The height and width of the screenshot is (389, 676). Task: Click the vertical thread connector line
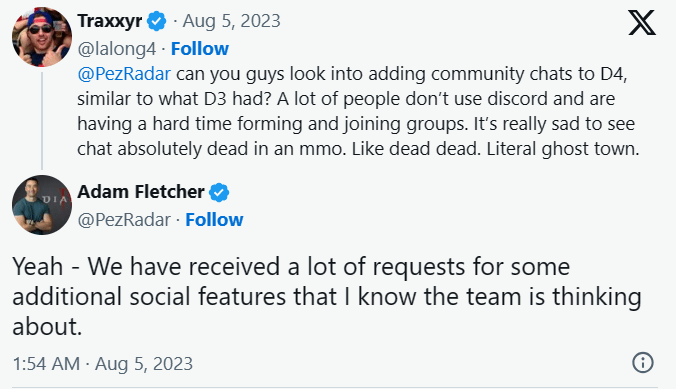42,121
